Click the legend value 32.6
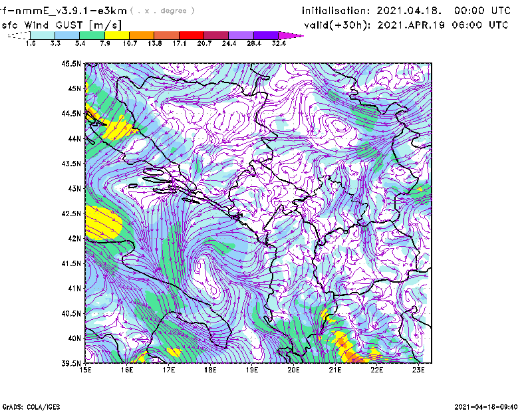The image size is (532, 411). (x=279, y=43)
